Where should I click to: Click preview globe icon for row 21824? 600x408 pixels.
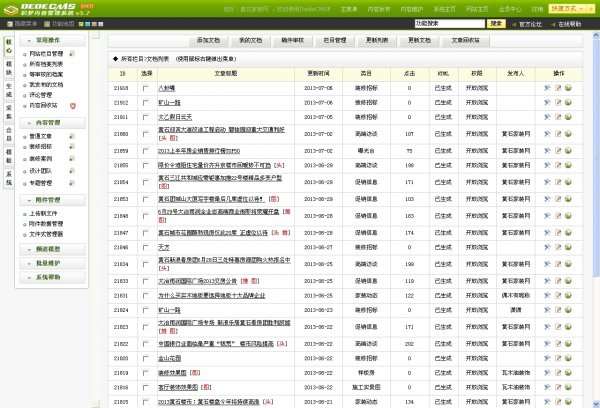(568, 310)
